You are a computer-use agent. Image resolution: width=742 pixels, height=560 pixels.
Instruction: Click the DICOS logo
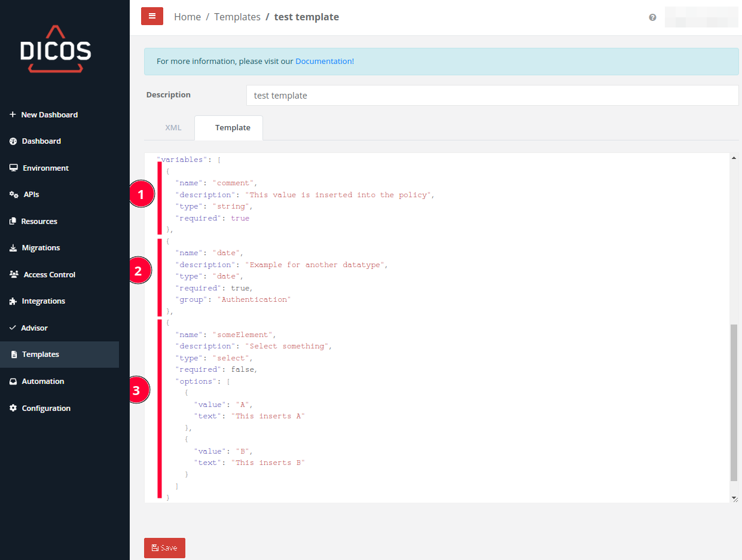click(x=56, y=50)
